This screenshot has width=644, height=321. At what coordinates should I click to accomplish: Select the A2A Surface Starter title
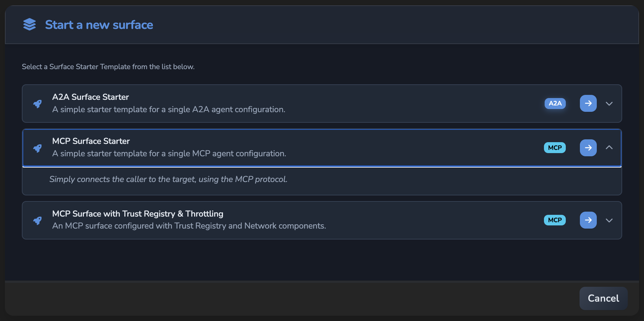click(x=91, y=97)
